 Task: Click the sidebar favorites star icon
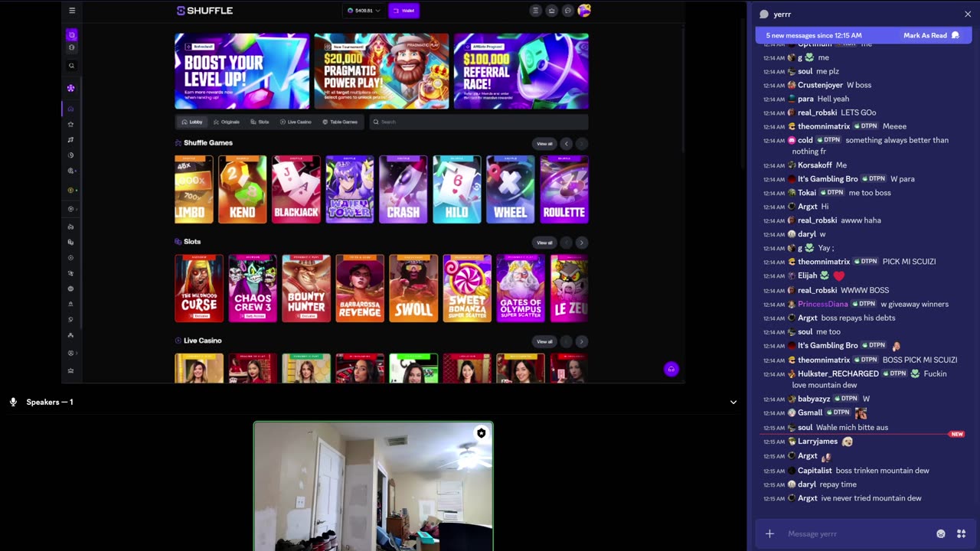click(70, 124)
